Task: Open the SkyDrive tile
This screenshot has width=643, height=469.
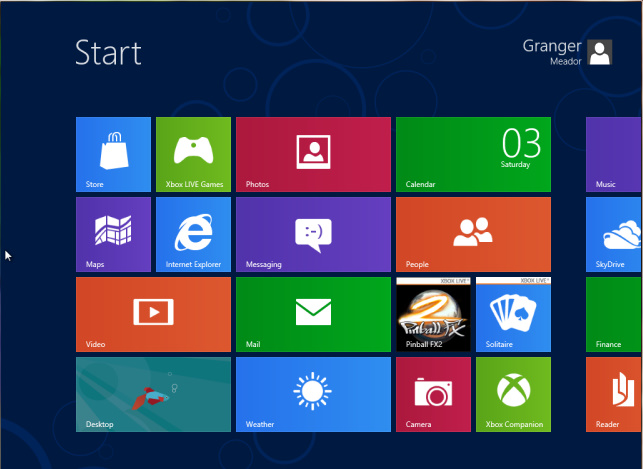Action: [614, 234]
